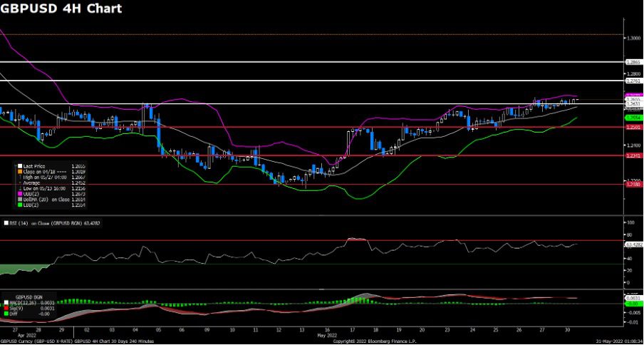Click date tick 30 on the time axis
644x345 pixels.
(568, 330)
